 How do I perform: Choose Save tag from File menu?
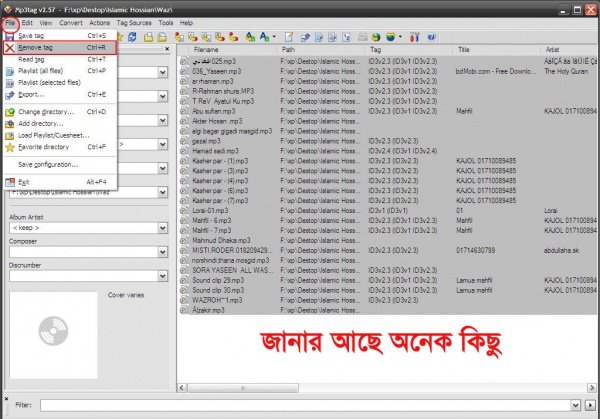pos(60,36)
